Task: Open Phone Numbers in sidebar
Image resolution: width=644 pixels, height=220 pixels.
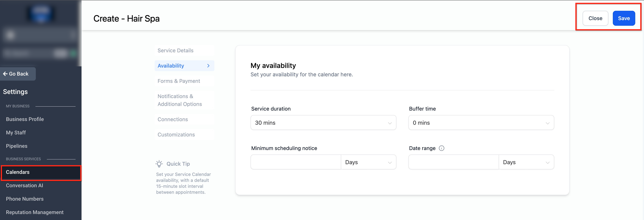Action: point(25,199)
